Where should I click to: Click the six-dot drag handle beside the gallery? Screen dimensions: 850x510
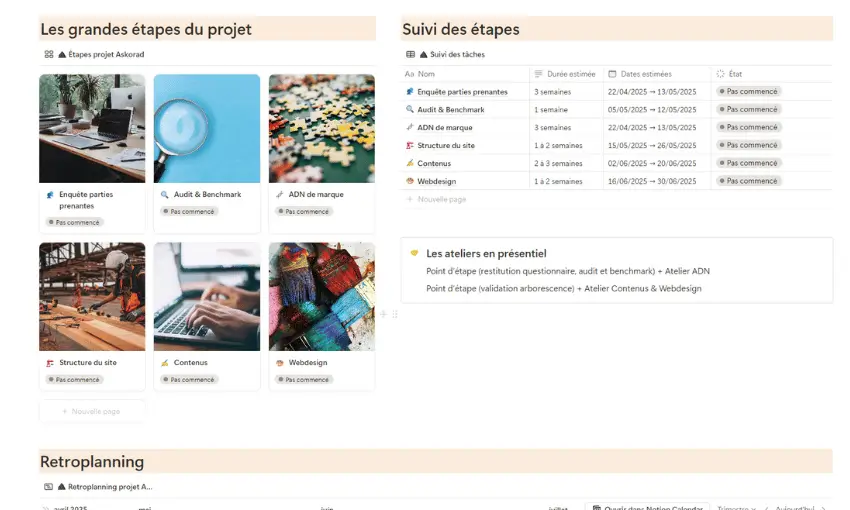click(395, 314)
